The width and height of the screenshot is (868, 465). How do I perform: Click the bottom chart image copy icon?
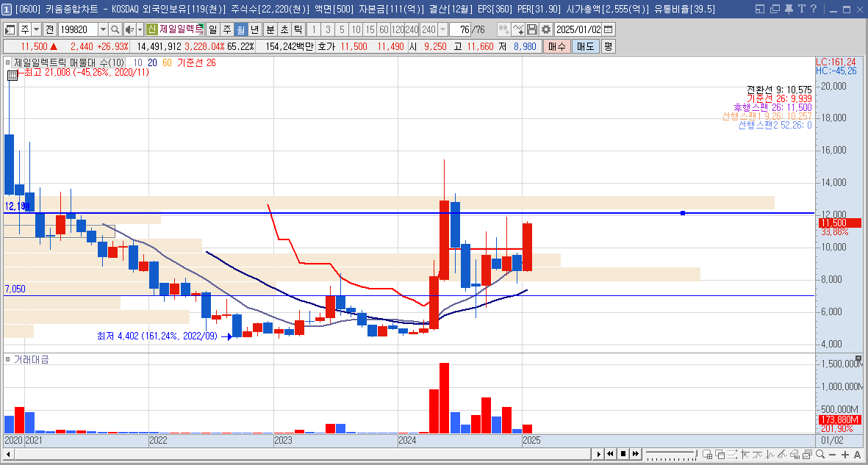click(807, 454)
